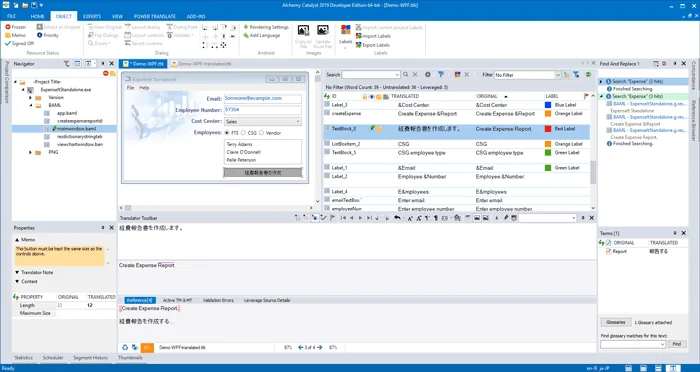Open the Labels ribbon icon
Image resolution: width=700 pixels, height=372 pixels.
point(346,30)
